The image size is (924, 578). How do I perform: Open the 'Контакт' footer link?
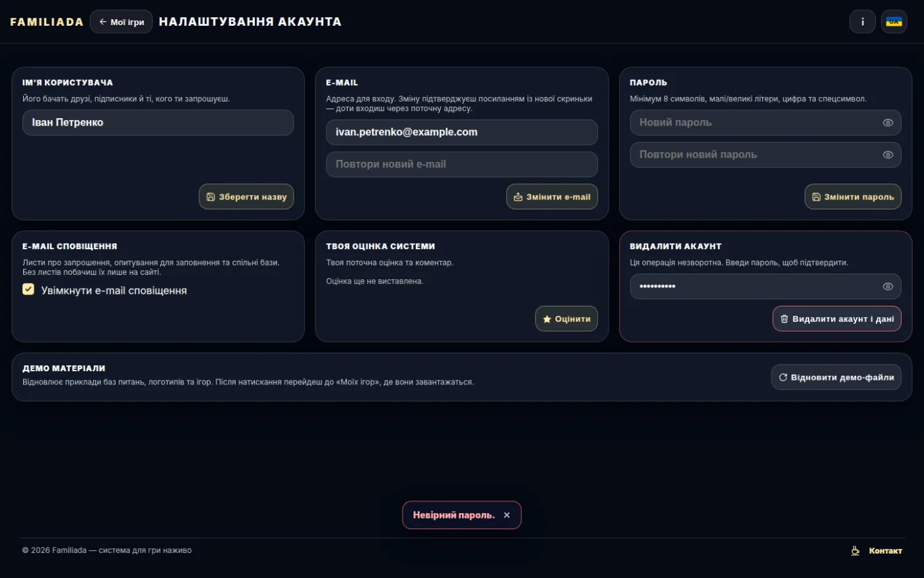pyautogui.click(x=885, y=551)
